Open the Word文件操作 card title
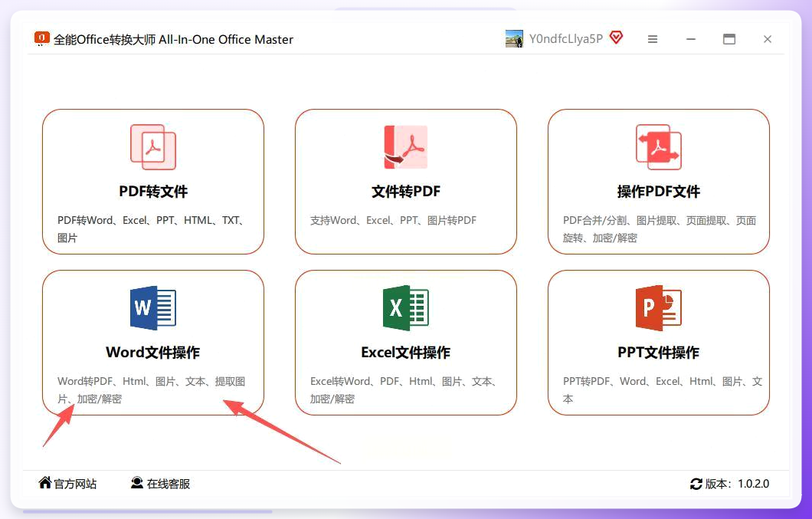Viewport: 812px width, 519px height. 152,353
